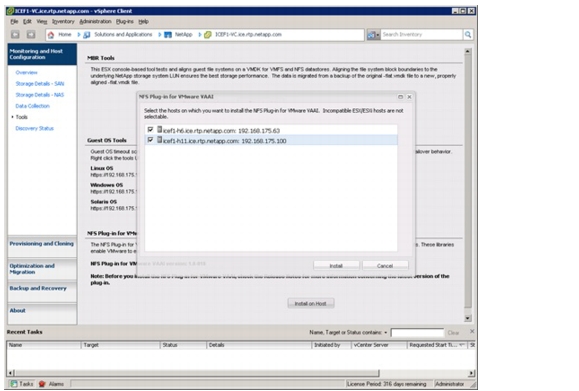Open the Administration menu
Viewport: 579px width, 391px height.
[x=95, y=21]
